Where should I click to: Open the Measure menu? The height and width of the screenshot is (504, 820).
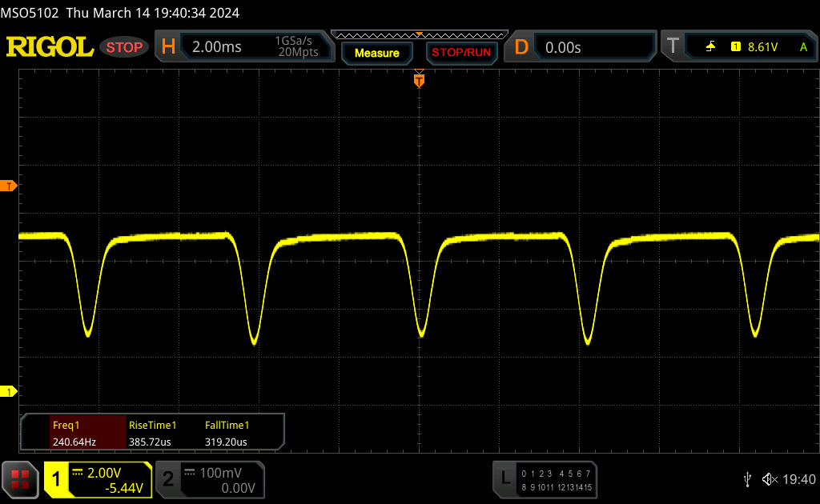click(x=376, y=54)
